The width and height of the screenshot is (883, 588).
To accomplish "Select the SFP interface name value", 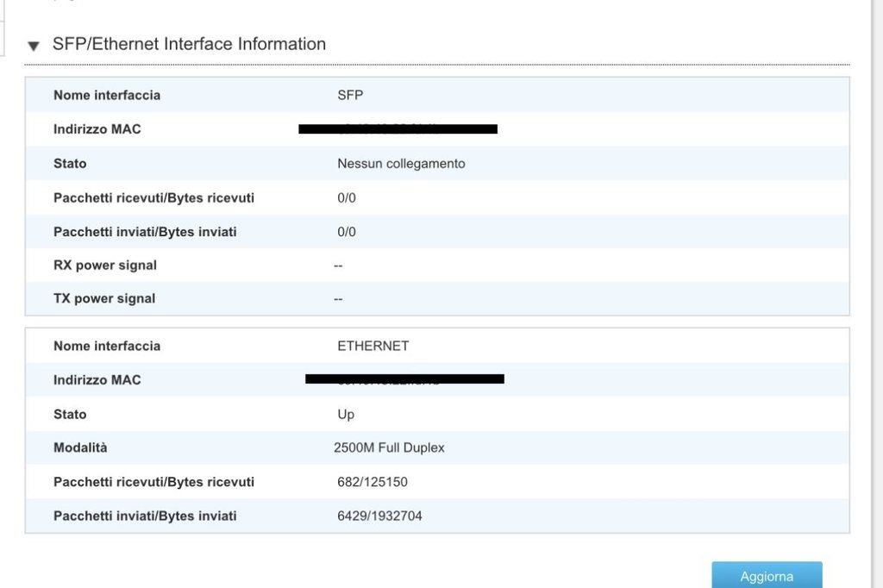I will point(350,95).
